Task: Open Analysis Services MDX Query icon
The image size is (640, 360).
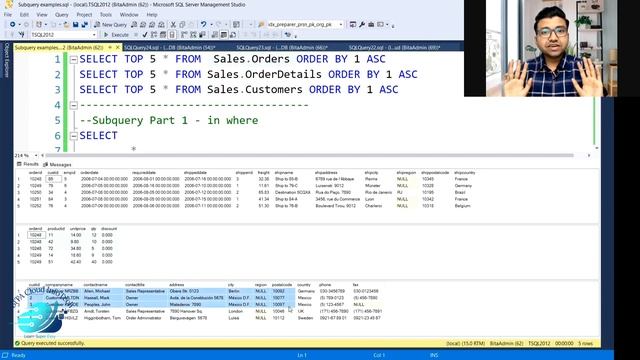Action: (143, 24)
